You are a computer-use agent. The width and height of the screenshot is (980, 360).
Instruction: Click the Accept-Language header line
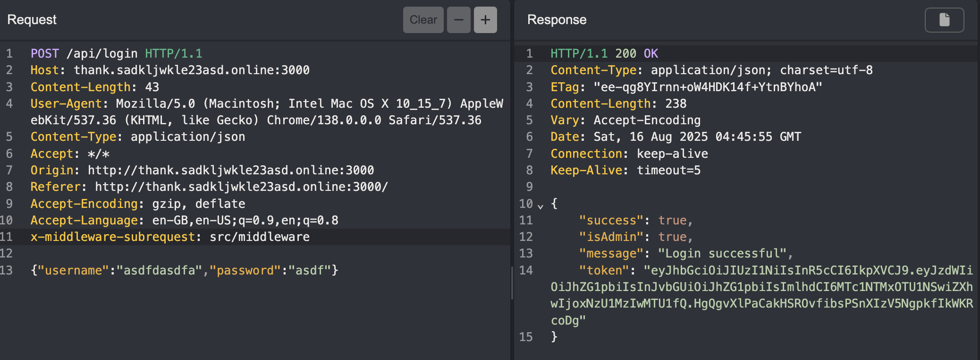tap(185, 220)
